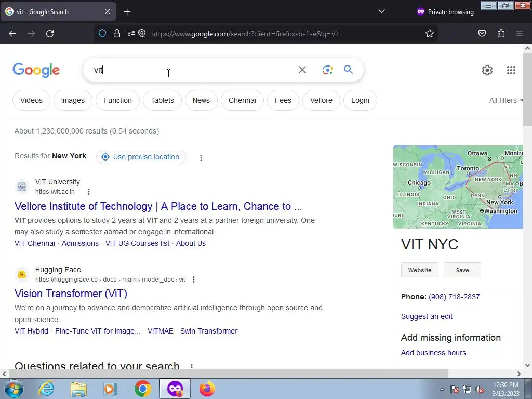The width and height of the screenshot is (532, 399).
Task: Open the Firefox extensions puzzle icon
Action: click(x=501, y=34)
